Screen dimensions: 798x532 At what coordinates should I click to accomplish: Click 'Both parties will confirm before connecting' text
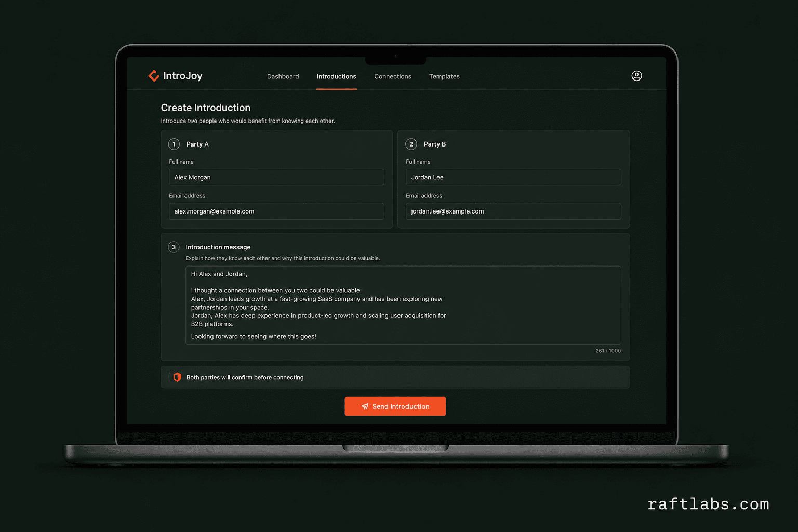(x=245, y=378)
